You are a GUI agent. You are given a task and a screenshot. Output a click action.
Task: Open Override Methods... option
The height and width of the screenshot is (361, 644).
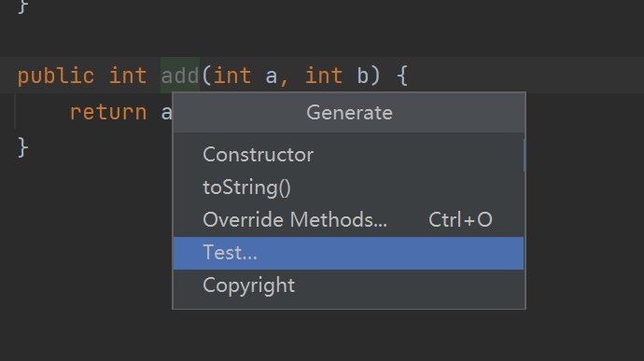(348, 220)
